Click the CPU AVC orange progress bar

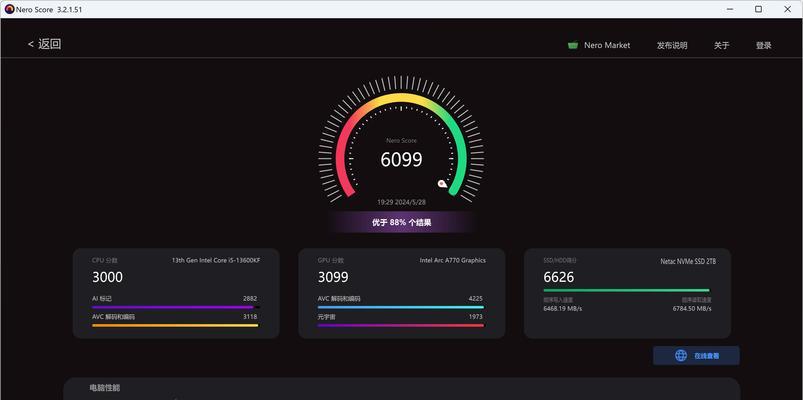(175, 325)
